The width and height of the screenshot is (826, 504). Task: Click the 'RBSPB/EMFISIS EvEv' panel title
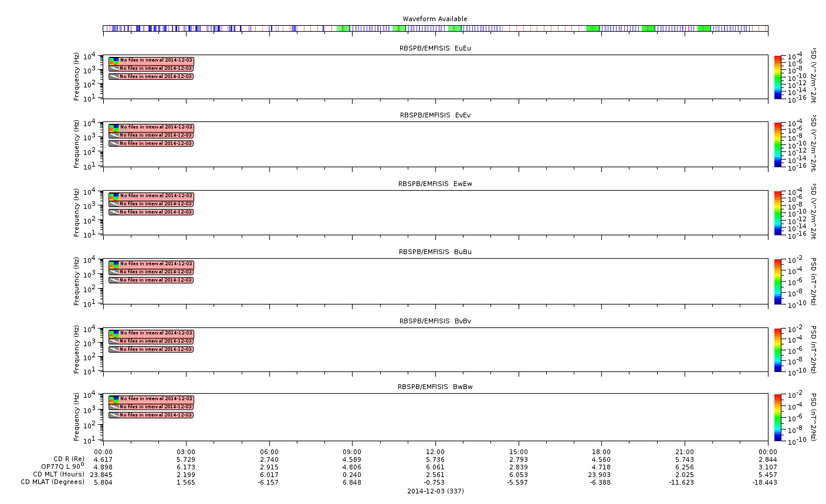click(x=435, y=116)
